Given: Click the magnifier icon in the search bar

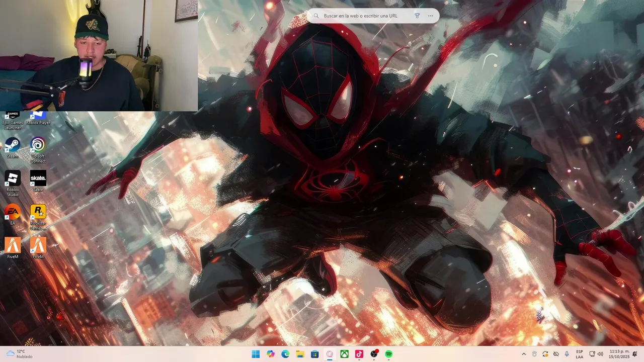Looking at the screenshot, I should point(316,16).
